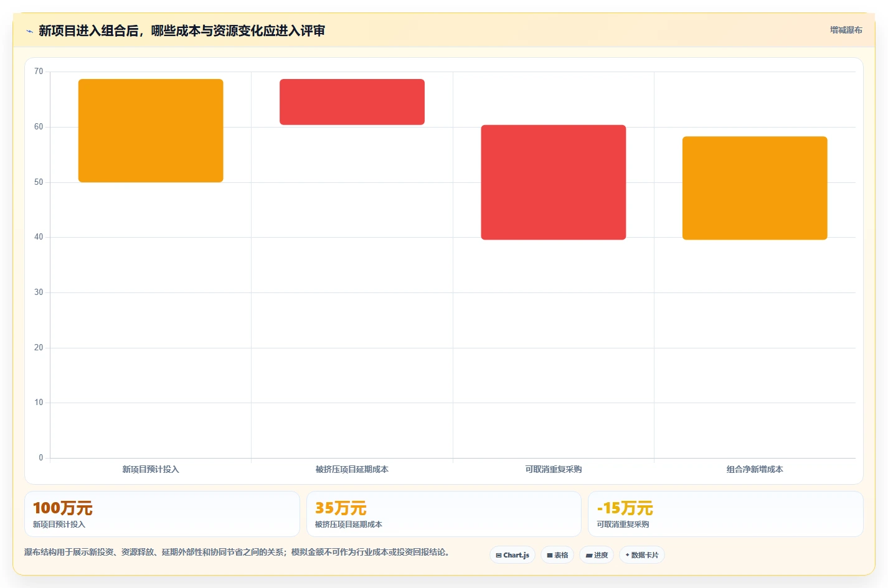Viewport: 888px width, 588px height.
Task: Click the footnote text 瀑布结构用于展示新投资
Action: point(237,552)
